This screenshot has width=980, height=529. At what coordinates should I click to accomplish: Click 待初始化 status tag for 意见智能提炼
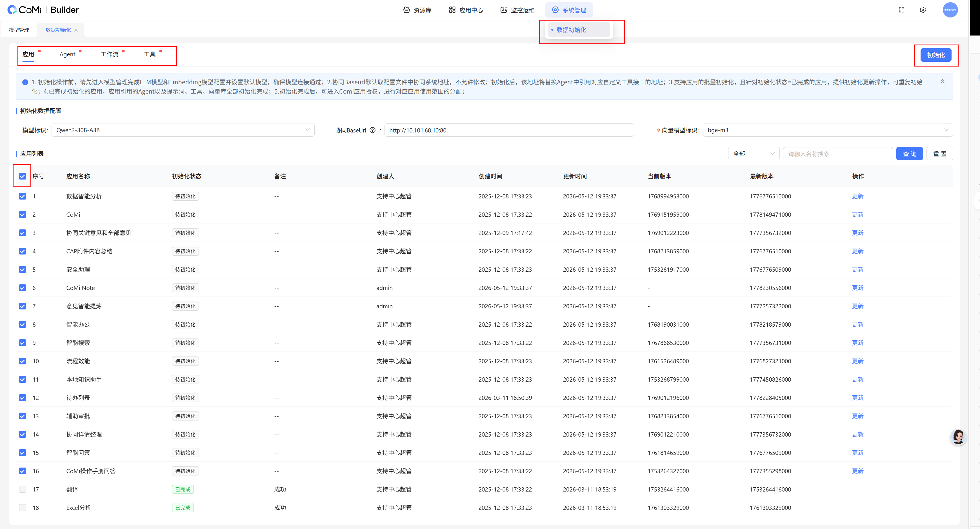[185, 306]
